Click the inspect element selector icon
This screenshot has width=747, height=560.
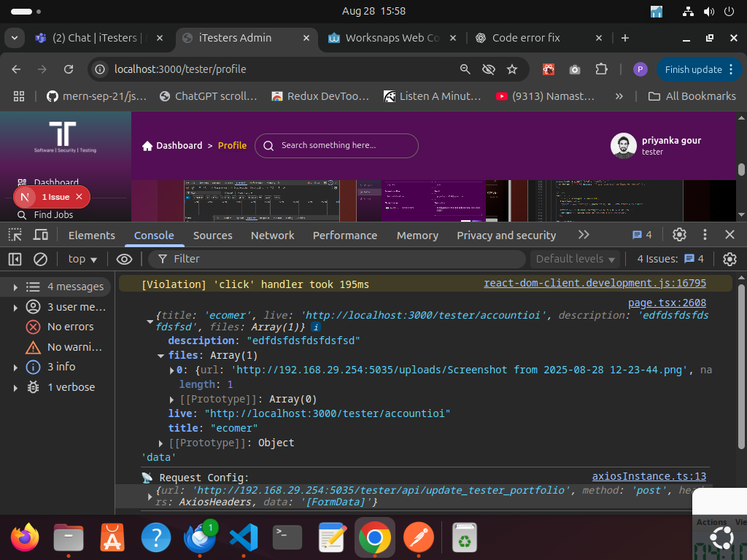point(15,235)
